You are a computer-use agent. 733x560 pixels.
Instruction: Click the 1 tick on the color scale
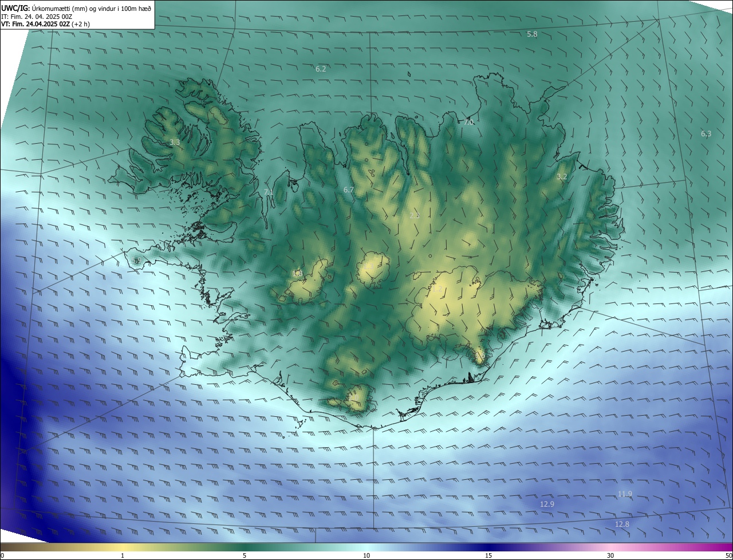click(x=123, y=555)
